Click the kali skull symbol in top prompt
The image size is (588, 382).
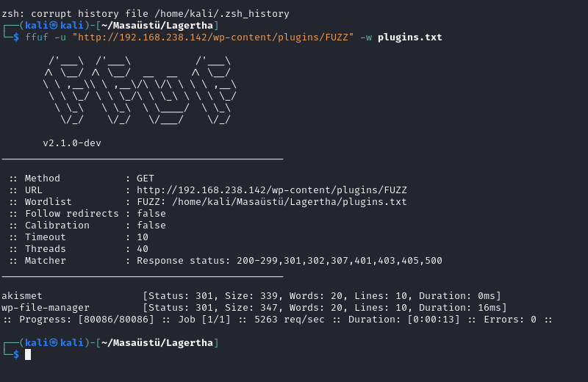[x=54, y=25]
